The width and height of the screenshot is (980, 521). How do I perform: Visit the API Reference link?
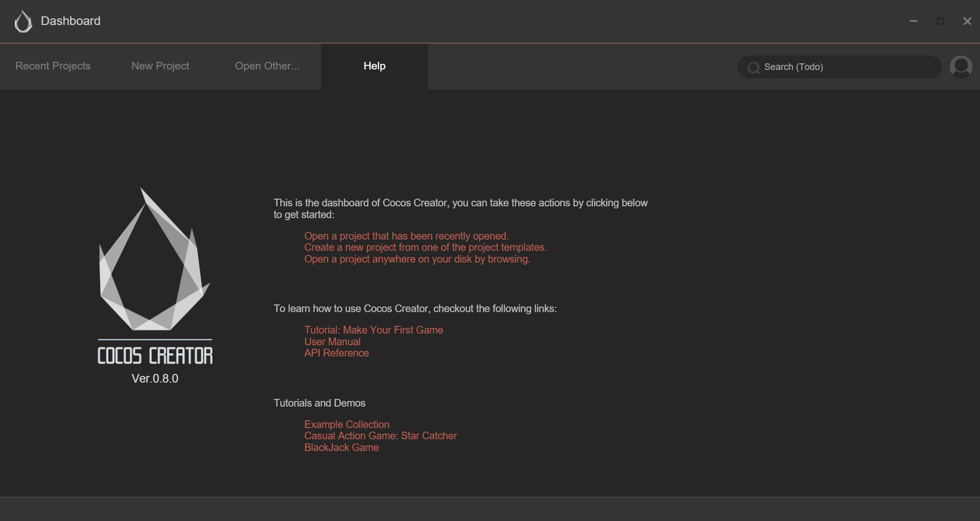tap(336, 353)
